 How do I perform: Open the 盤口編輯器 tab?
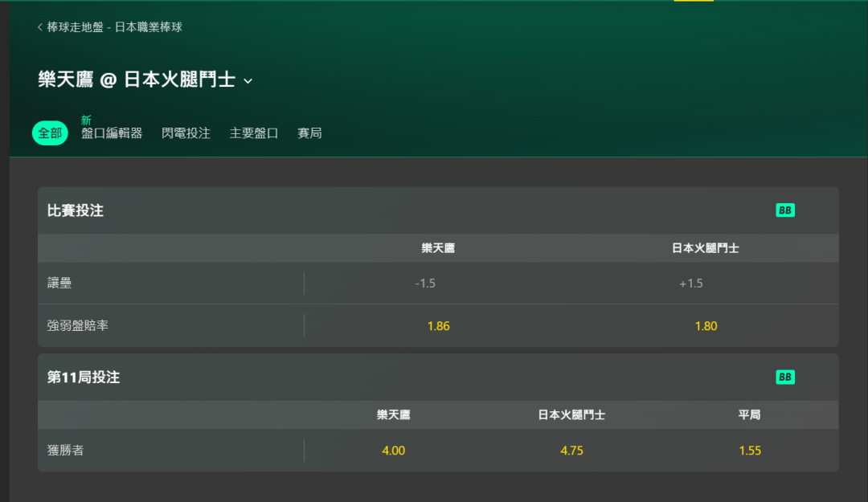click(x=112, y=133)
